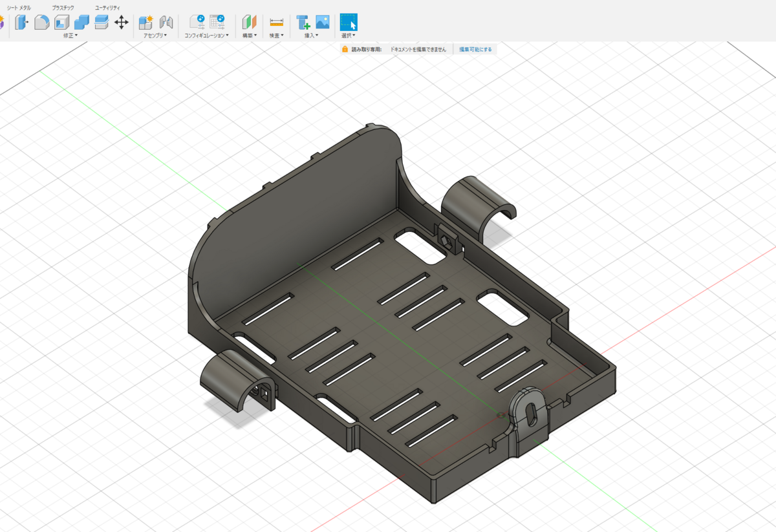
Task: Switch to the ユーティリティ tab
Action: click(x=107, y=7)
